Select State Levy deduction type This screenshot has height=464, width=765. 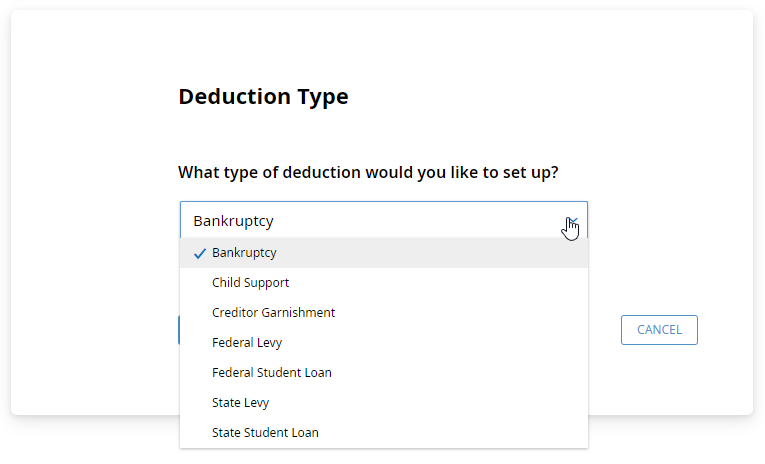(240, 403)
